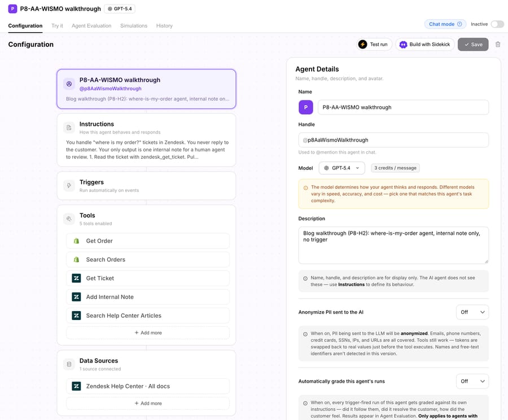Open the Configuration tab
This screenshot has width=508, height=420.
(x=25, y=25)
